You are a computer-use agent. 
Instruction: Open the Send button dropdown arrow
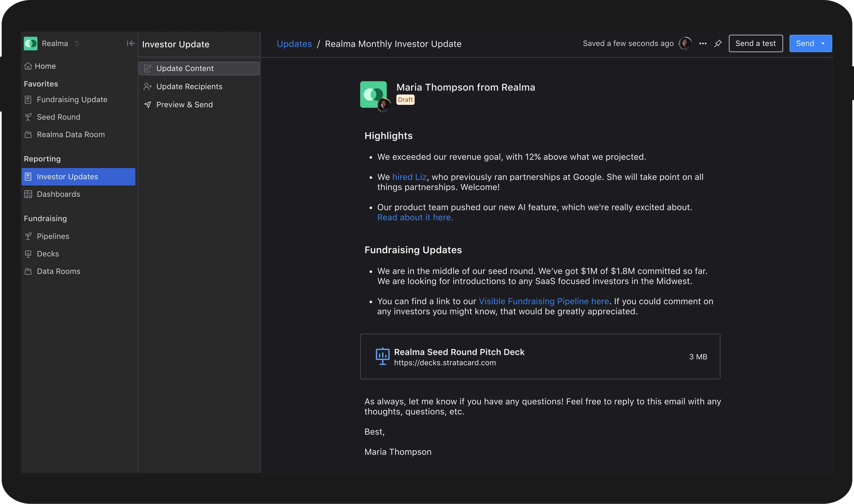tap(823, 43)
